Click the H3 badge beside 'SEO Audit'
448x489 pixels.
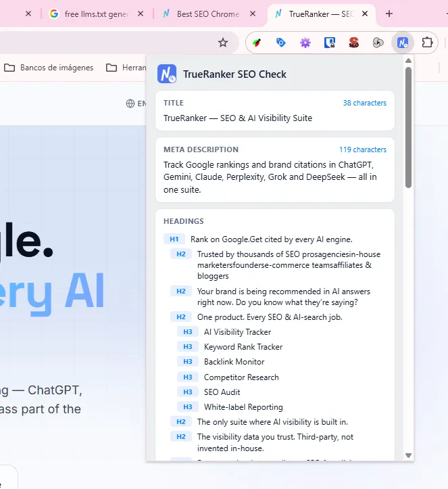[188, 392]
